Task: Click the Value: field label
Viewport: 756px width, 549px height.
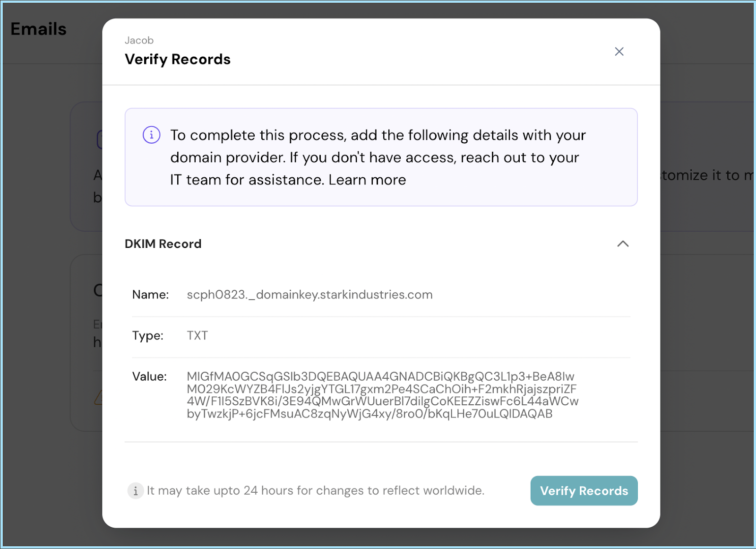Action: pyautogui.click(x=149, y=377)
